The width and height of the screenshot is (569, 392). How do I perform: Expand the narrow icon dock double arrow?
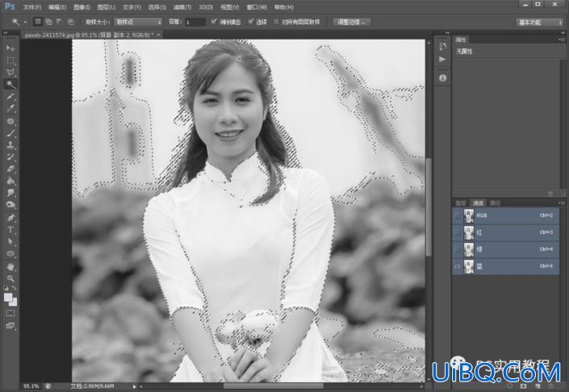(x=447, y=32)
